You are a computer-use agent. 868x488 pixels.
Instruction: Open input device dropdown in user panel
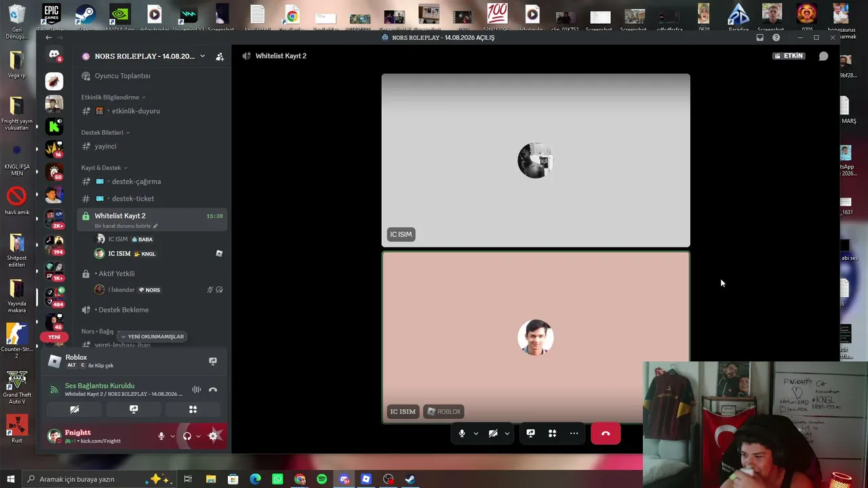[172, 436]
